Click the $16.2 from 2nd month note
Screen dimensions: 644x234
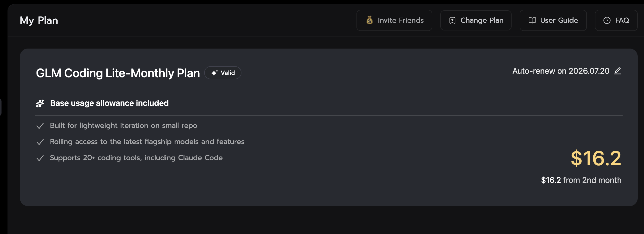[581, 180]
